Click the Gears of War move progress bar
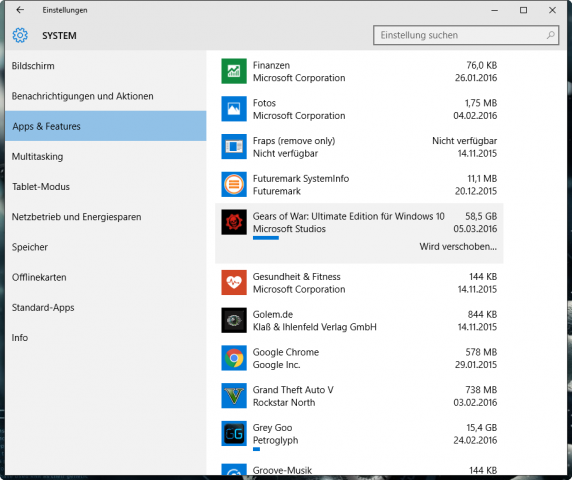572x480 pixels. [266, 238]
